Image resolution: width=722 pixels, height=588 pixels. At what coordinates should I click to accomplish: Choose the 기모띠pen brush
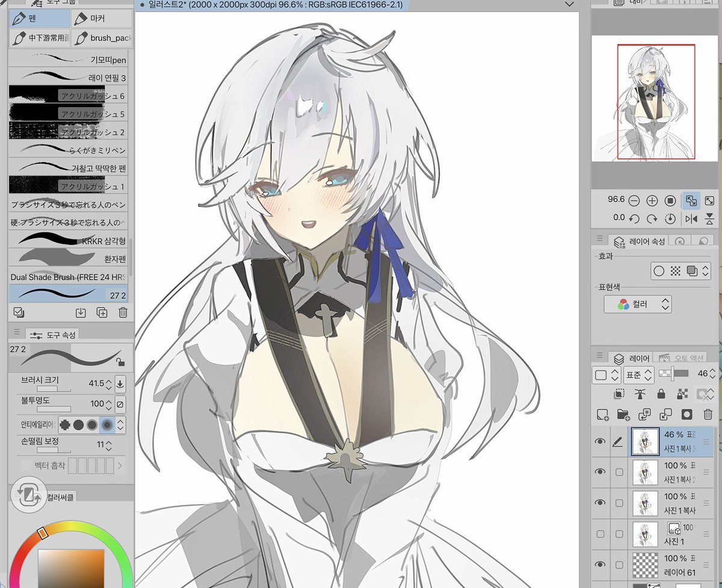click(x=69, y=59)
